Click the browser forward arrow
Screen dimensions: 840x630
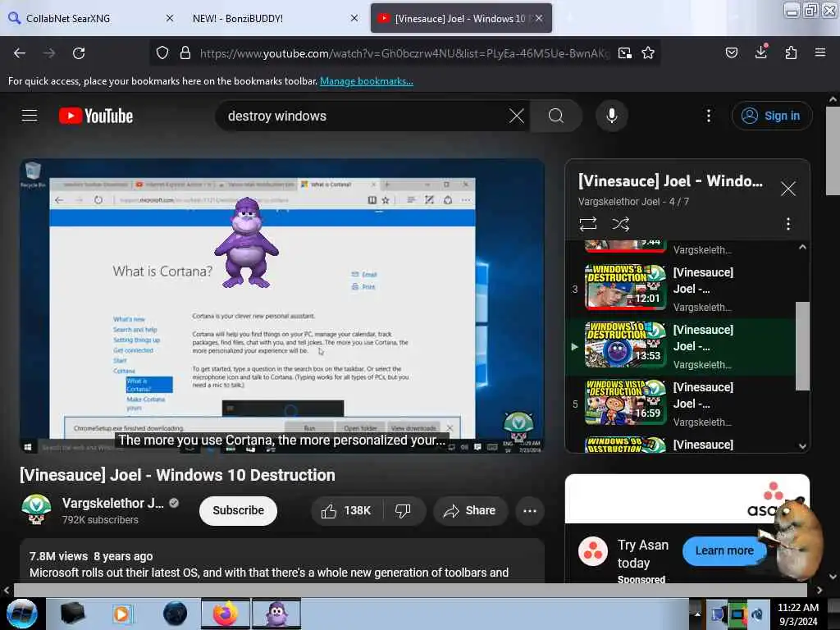point(49,53)
